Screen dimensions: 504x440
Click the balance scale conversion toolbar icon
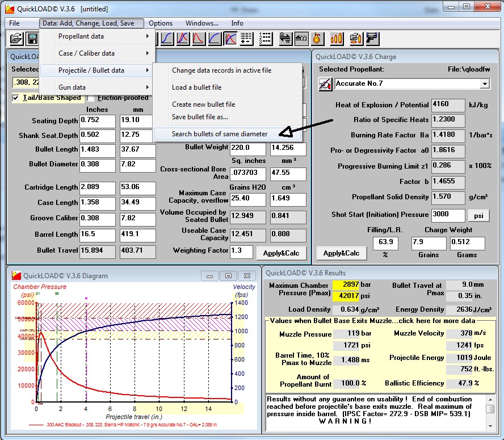[285, 39]
